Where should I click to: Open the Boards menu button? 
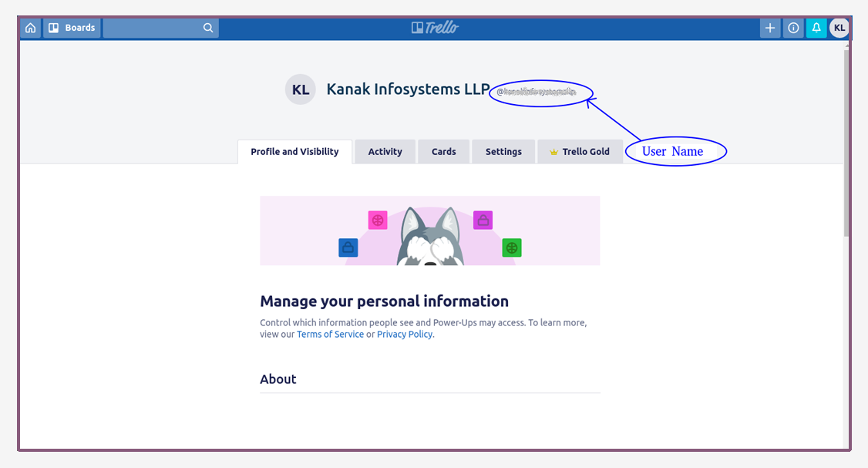pos(72,28)
